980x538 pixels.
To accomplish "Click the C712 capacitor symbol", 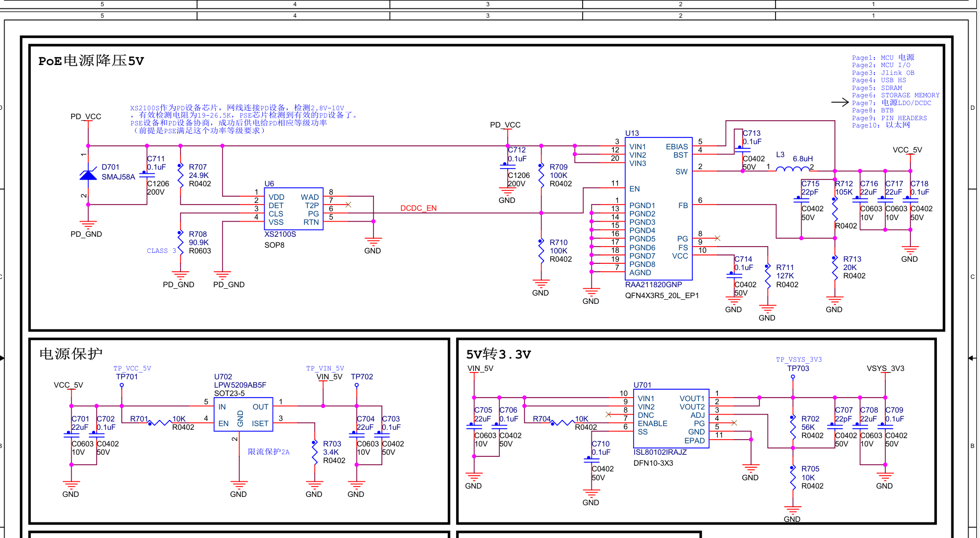I will pyautogui.click(x=507, y=166).
